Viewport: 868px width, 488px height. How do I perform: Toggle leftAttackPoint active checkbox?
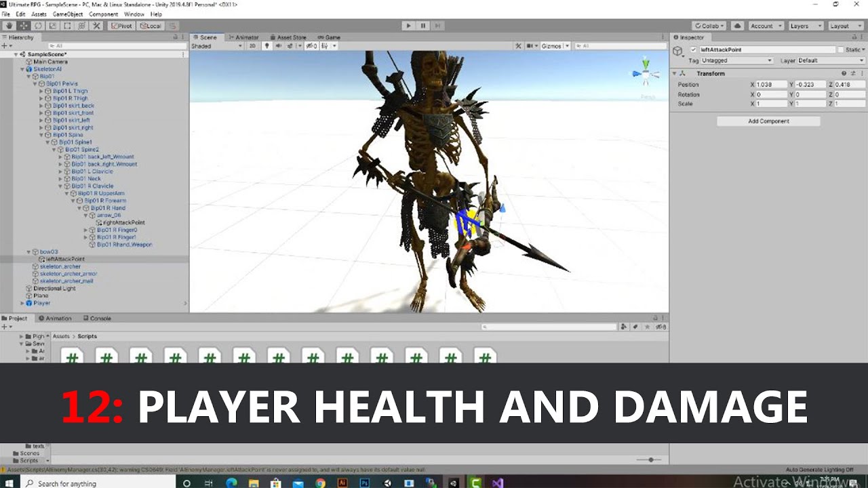(693, 49)
